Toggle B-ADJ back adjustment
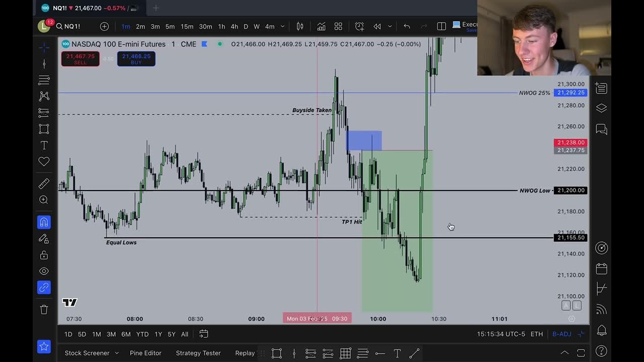Screen dimensions: 644x362 [561, 334]
